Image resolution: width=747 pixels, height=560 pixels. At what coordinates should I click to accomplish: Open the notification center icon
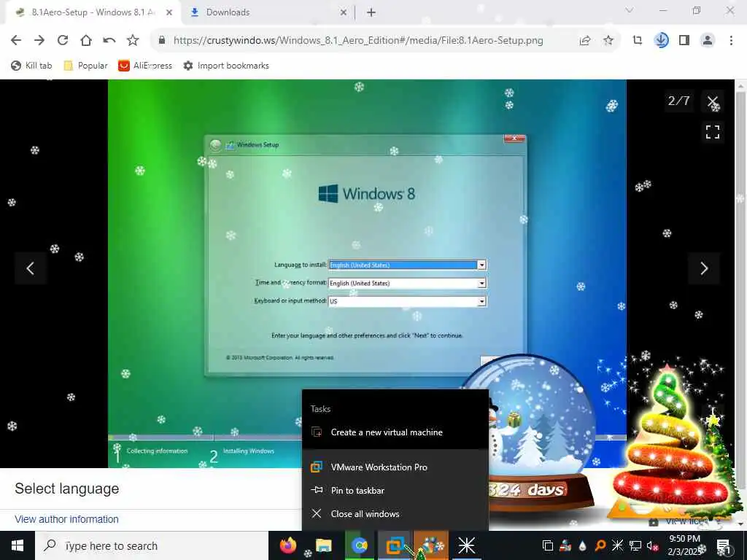pyautogui.click(x=724, y=545)
